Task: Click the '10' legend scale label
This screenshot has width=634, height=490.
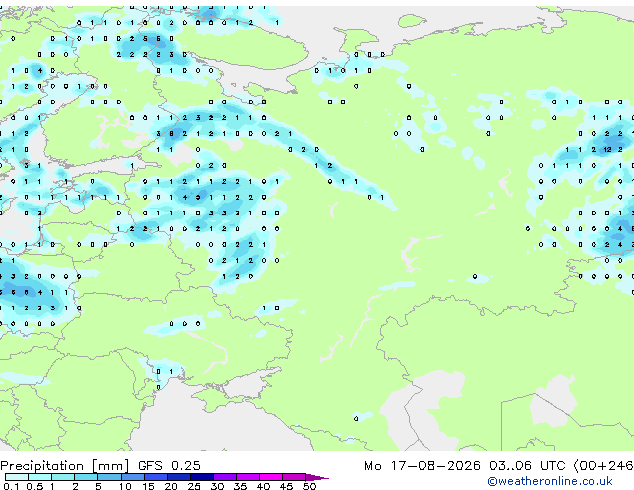Action: [x=125, y=486]
